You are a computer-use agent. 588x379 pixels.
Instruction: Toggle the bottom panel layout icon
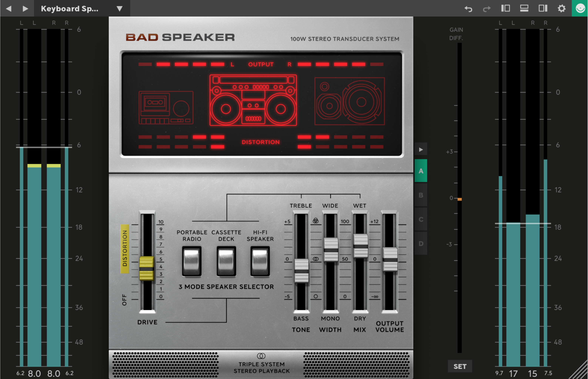524,8
